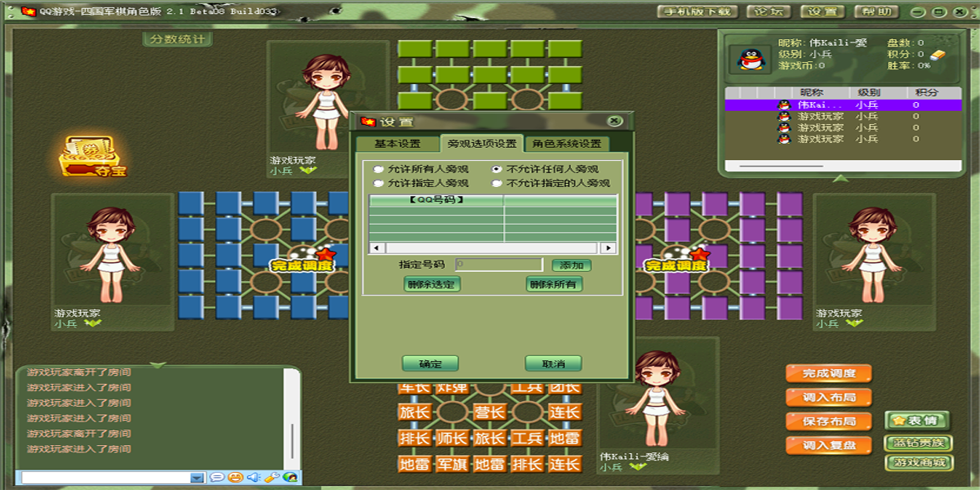Click the star icon on the 表情 button
The width and height of the screenshot is (980, 490).
898,421
